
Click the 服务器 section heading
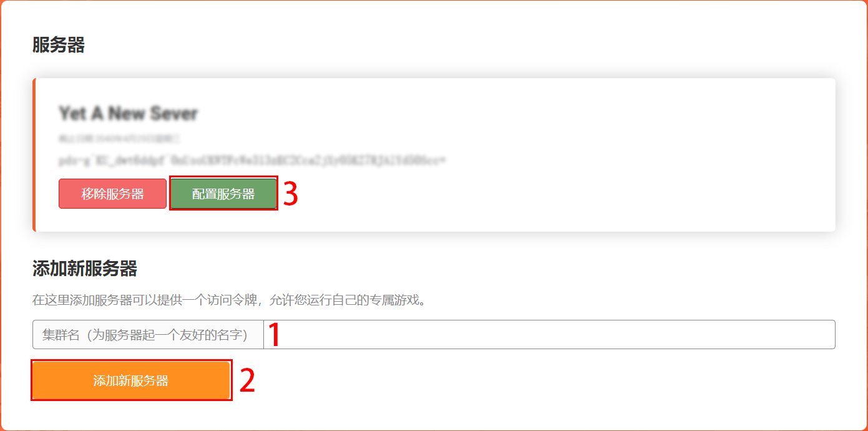click(x=58, y=45)
